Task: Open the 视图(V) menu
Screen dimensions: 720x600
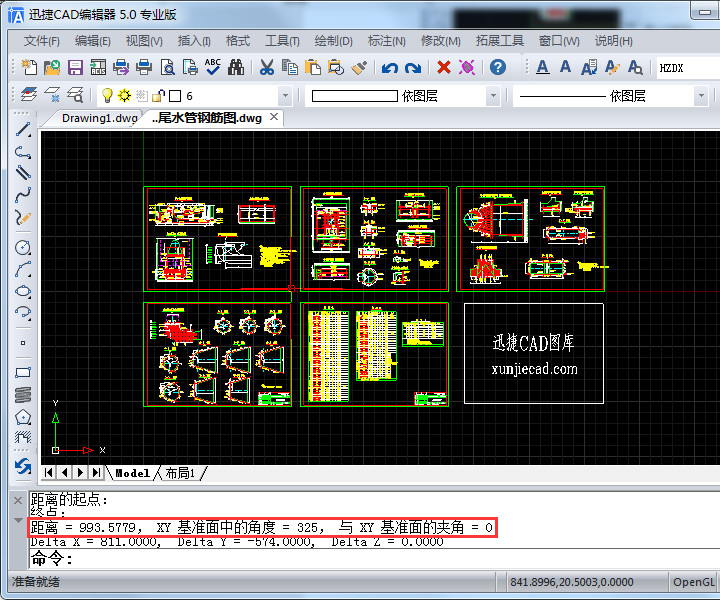Action: point(144,41)
